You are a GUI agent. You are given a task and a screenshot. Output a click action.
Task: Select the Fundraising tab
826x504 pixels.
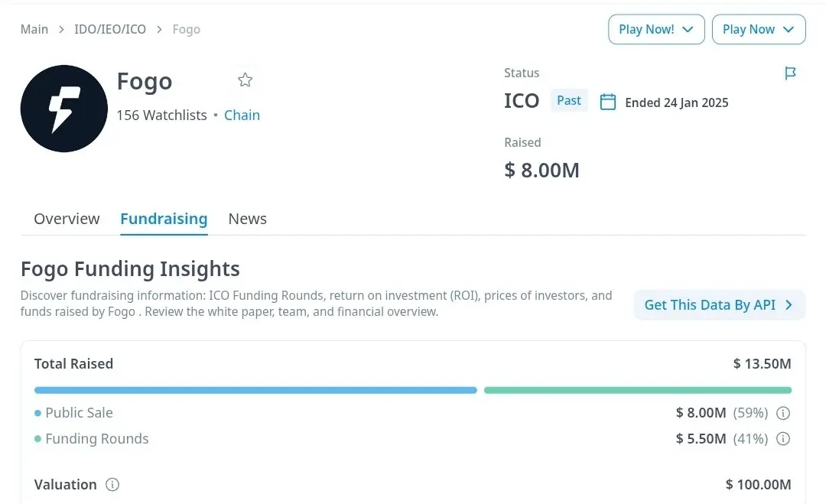click(x=164, y=219)
